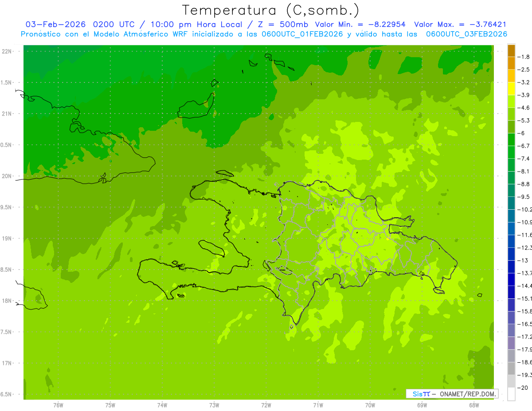Pick the yellow swatch between -3.2 and -3.9
532x411 pixels.
tap(511, 89)
